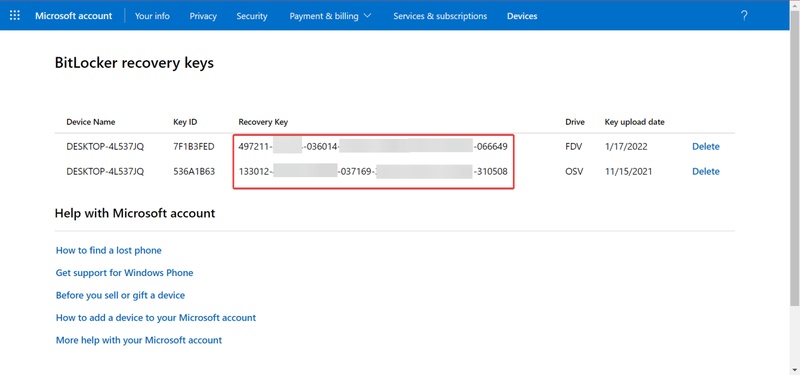Delete the key with ID 536A1B63

tap(706, 171)
